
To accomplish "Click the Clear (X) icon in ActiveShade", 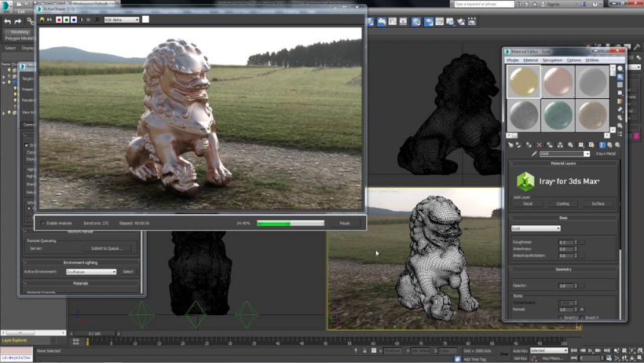I will tap(96, 20).
